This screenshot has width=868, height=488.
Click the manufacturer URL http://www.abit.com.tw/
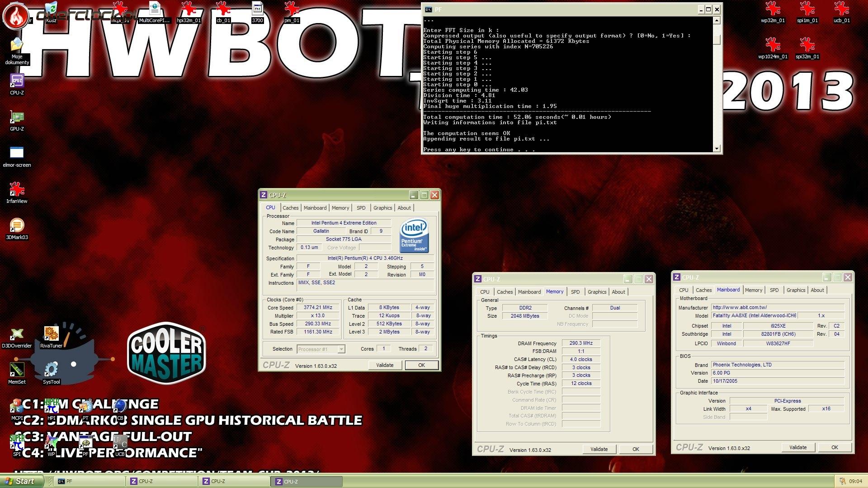tap(778, 307)
